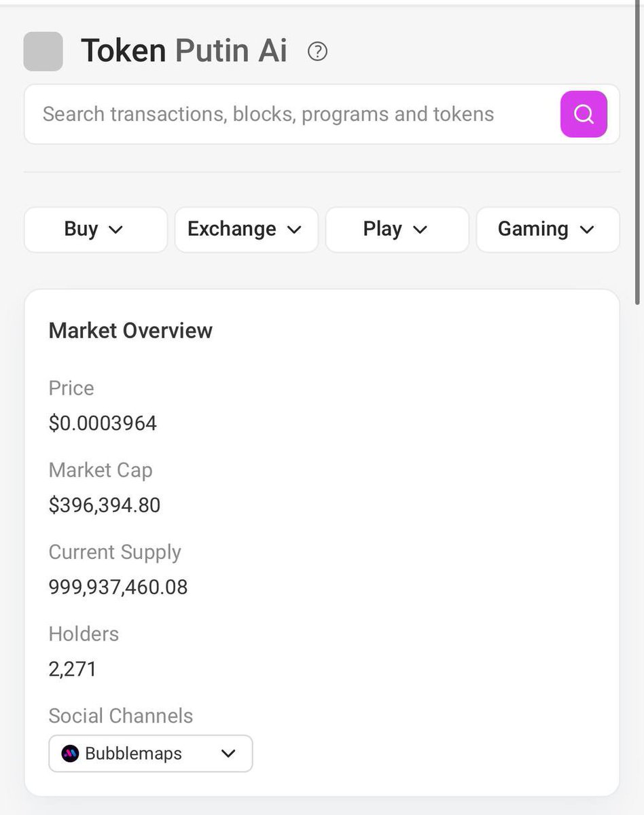Select the market cap value $396,394.80
644x815 pixels.
pos(105,505)
